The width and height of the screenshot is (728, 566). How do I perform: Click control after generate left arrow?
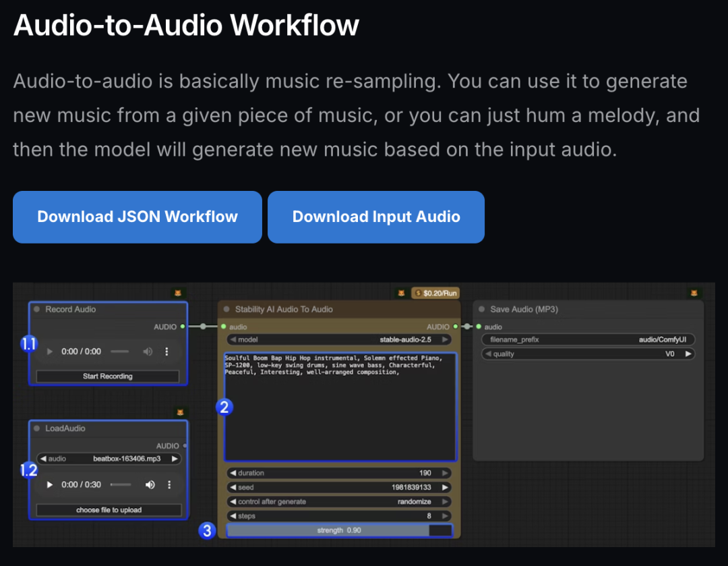pos(233,502)
